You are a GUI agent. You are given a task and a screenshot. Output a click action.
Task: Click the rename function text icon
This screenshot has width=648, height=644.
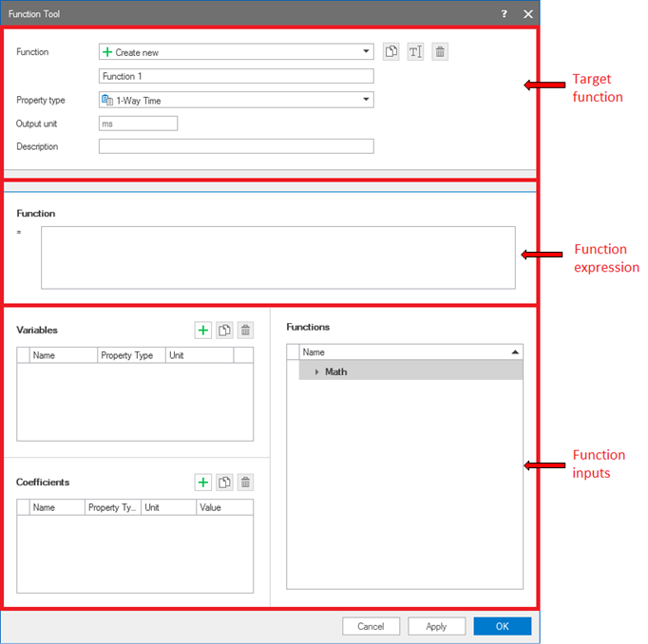(415, 52)
